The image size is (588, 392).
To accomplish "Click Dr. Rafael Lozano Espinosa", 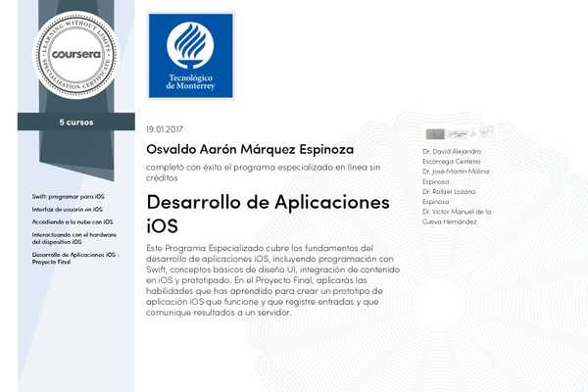I will click(x=449, y=197).
